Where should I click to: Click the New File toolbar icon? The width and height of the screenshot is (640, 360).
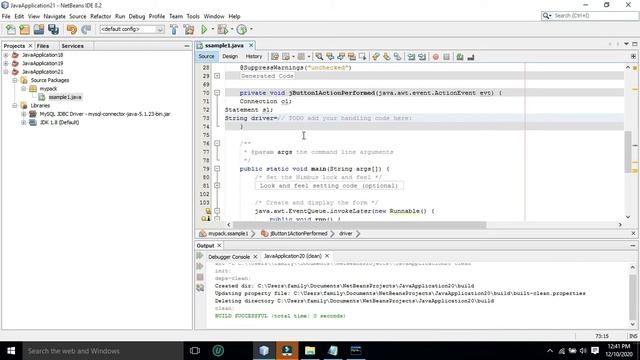tap(11, 29)
